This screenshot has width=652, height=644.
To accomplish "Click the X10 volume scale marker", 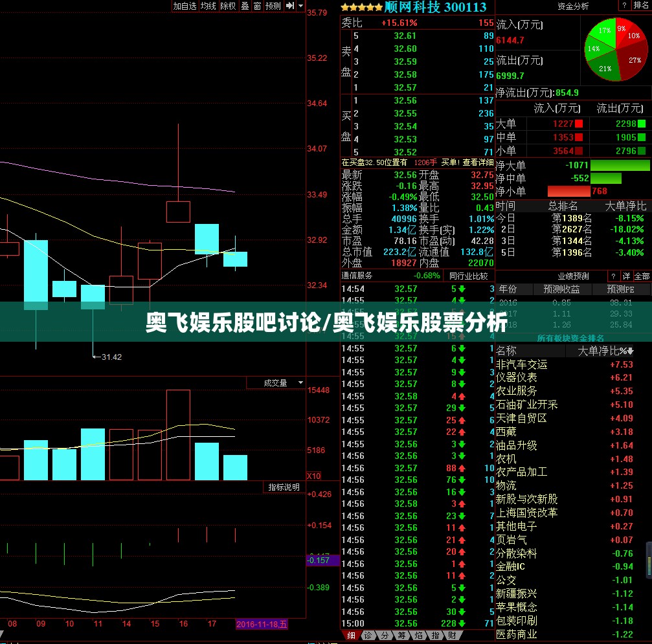I will point(313,476).
